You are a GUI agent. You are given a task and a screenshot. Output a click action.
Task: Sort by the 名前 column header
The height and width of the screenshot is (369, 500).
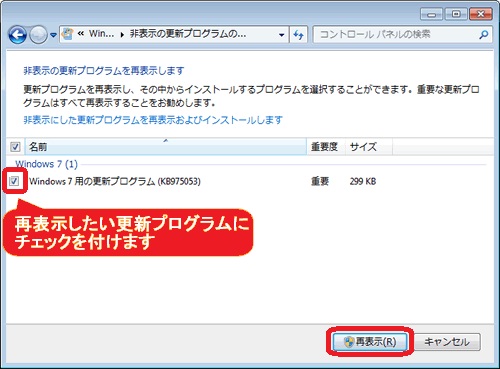pyautogui.click(x=166, y=147)
